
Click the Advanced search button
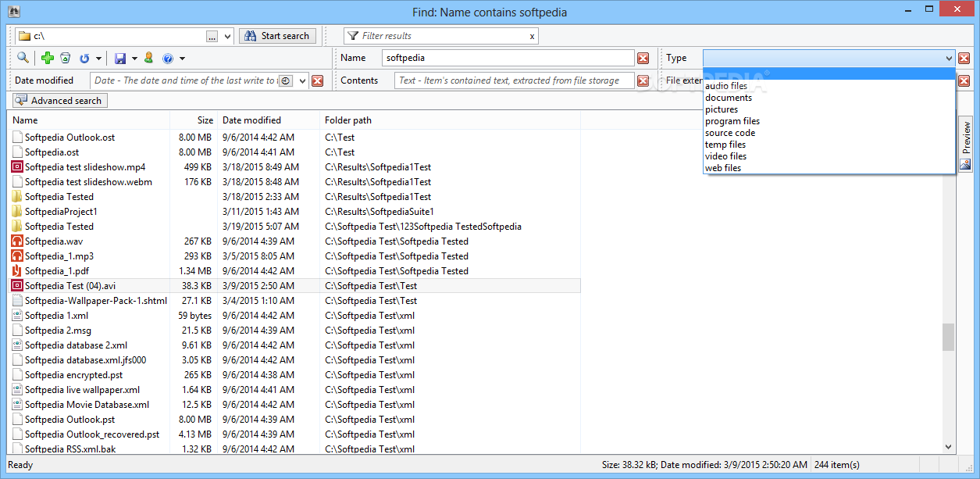point(59,101)
